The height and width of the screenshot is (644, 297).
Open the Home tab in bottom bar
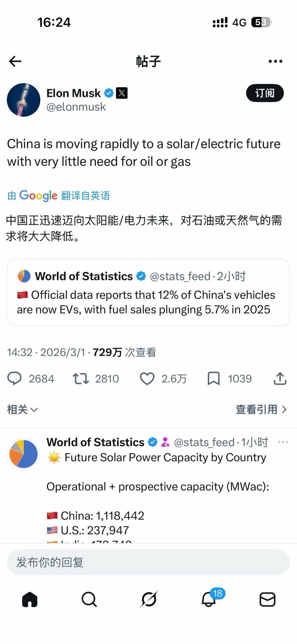pyautogui.click(x=30, y=599)
